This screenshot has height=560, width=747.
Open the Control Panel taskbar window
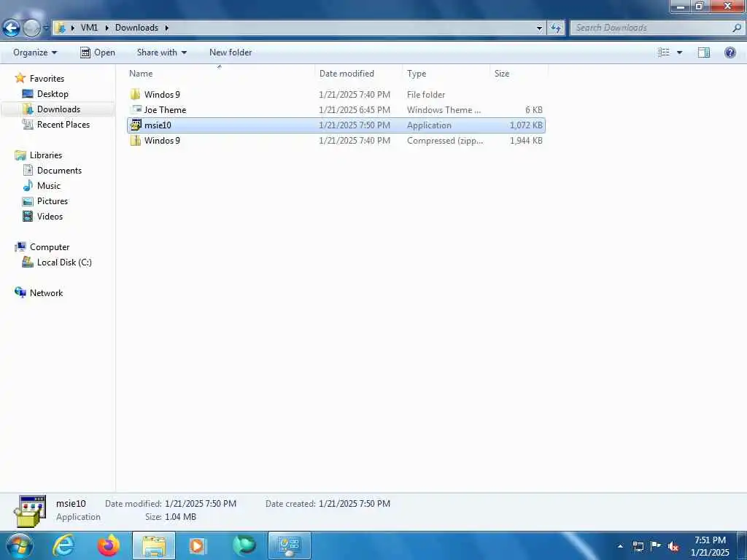289,545
